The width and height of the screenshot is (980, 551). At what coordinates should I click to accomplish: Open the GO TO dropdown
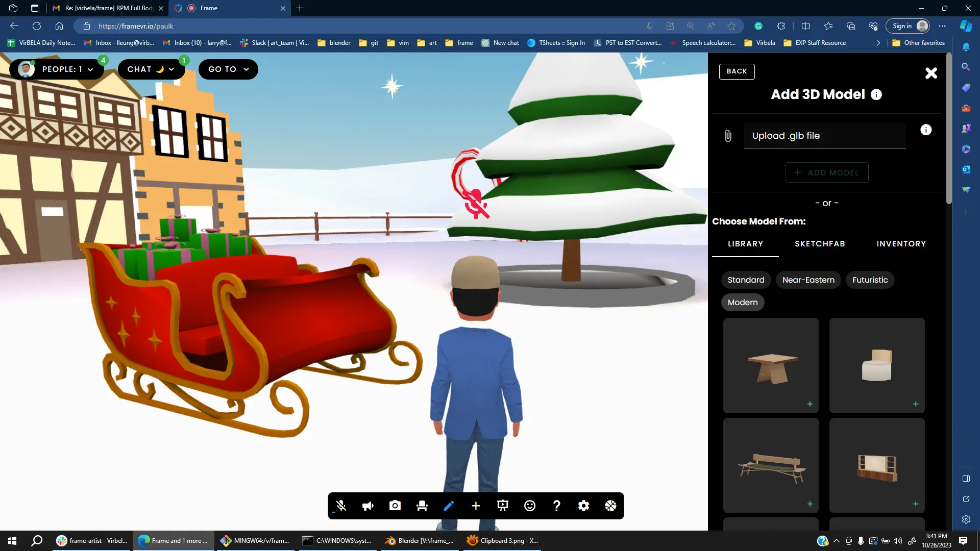(x=228, y=69)
